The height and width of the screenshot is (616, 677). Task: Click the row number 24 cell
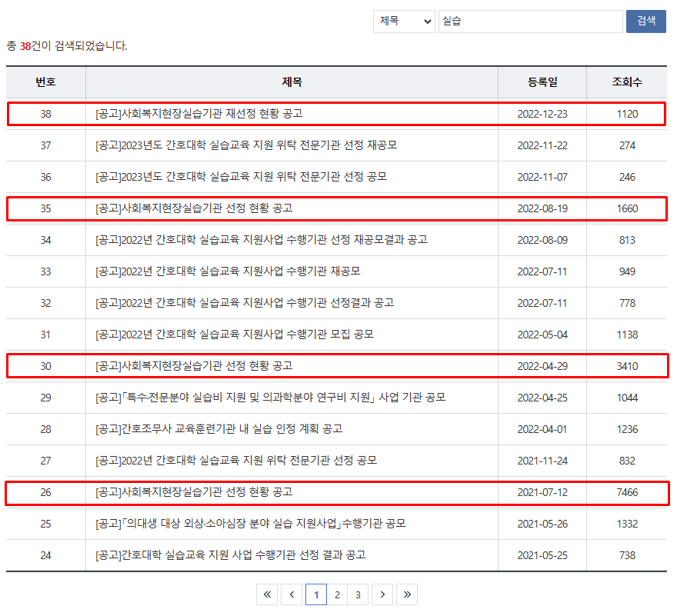click(45, 555)
